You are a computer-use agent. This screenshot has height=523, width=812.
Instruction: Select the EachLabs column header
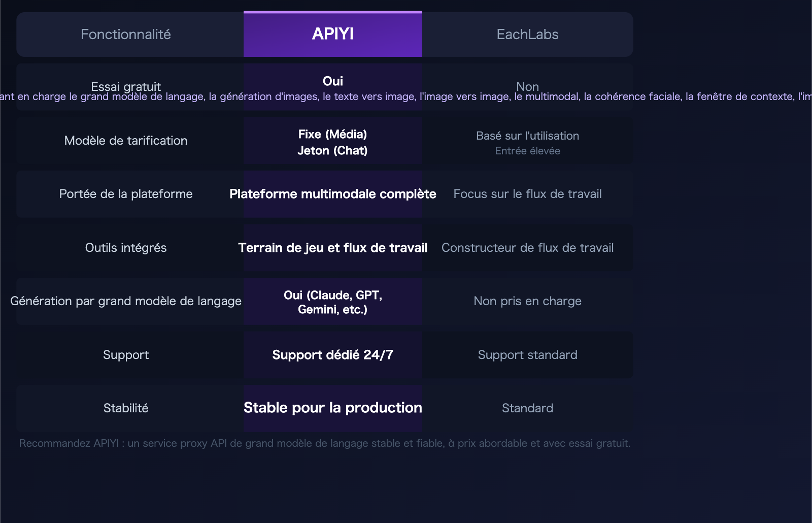pos(527,34)
